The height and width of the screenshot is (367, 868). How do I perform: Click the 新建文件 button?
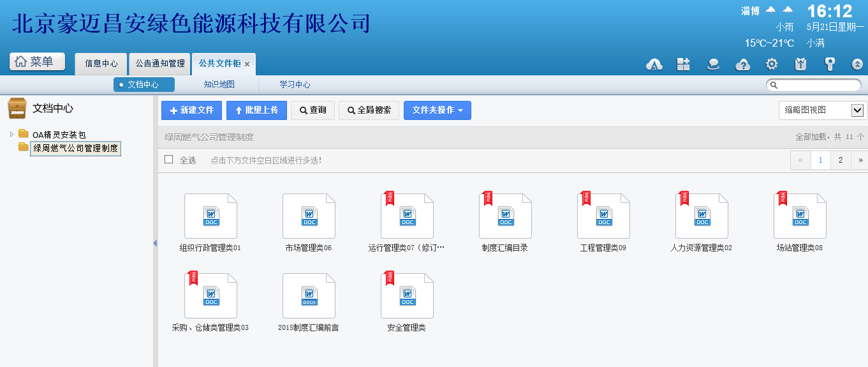(x=191, y=110)
